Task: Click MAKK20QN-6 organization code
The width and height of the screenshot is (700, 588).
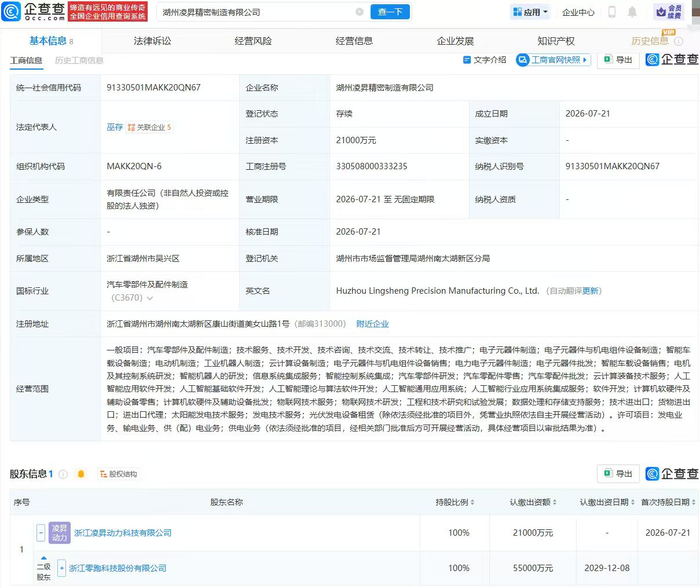Action: (134, 167)
